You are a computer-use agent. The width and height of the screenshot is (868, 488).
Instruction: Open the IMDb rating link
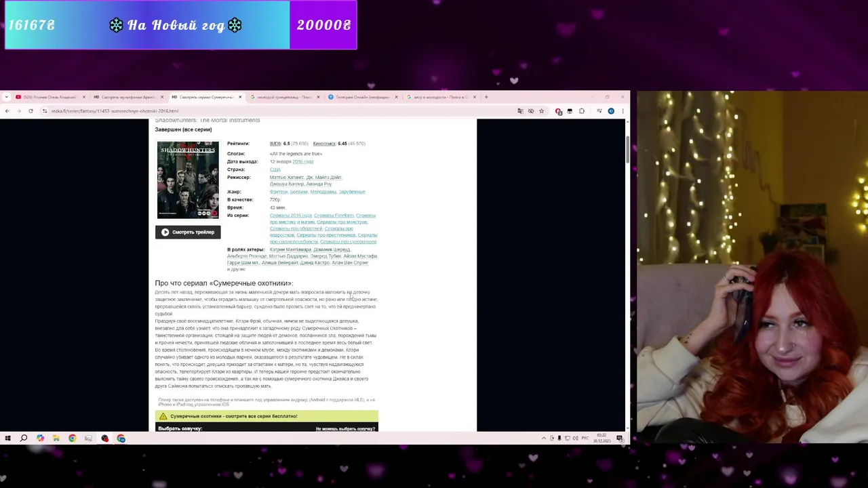pyautogui.click(x=275, y=144)
